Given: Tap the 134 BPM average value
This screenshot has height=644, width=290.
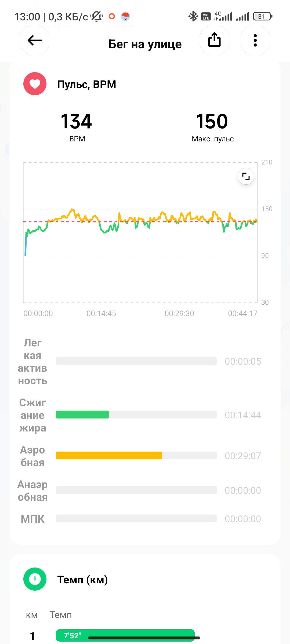Looking at the screenshot, I should [77, 121].
